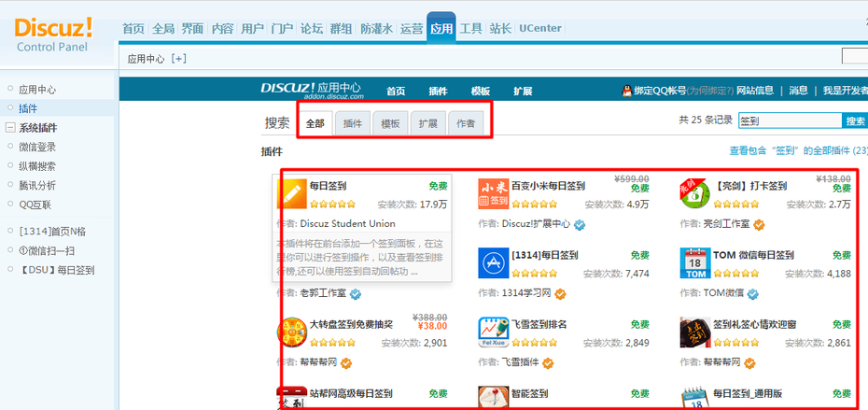Click the 每日签到_通用版 calendar icon
The height and width of the screenshot is (410, 868).
[x=694, y=398]
